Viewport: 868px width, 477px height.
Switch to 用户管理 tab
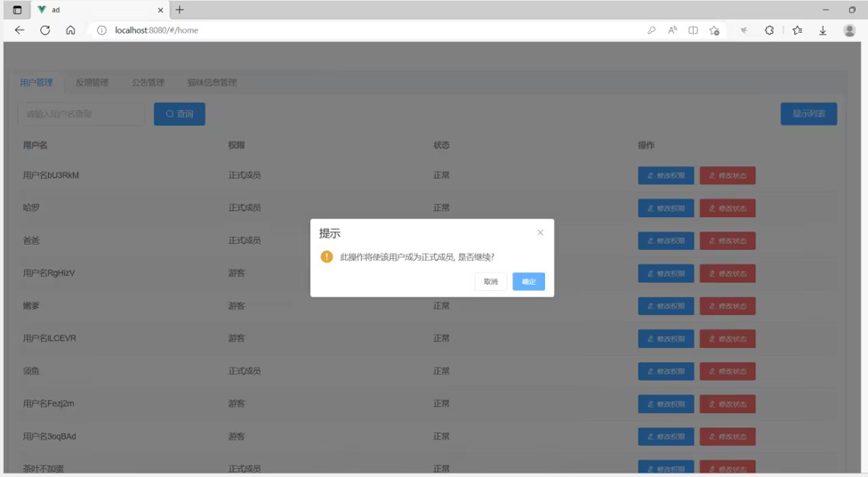(x=36, y=83)
